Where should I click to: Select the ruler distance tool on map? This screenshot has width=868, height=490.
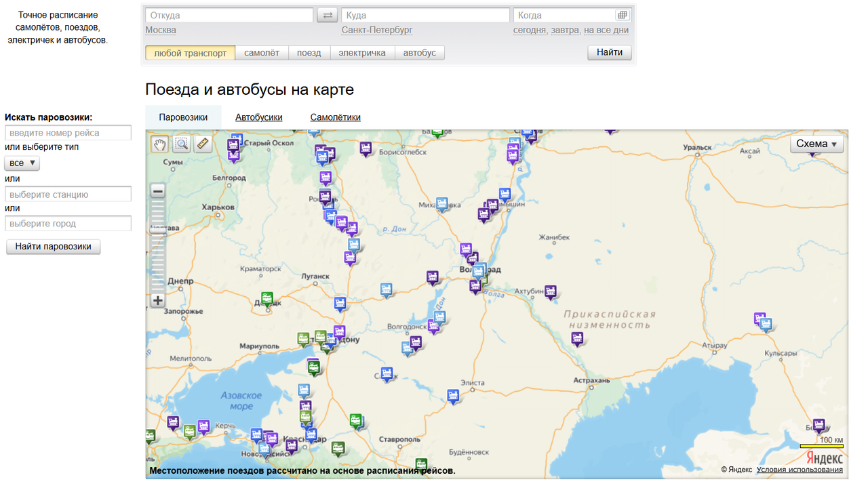click(x=203, y=144)
